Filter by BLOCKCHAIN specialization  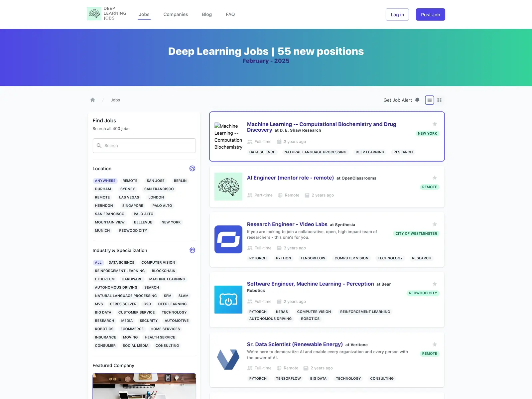coord(164,271)
